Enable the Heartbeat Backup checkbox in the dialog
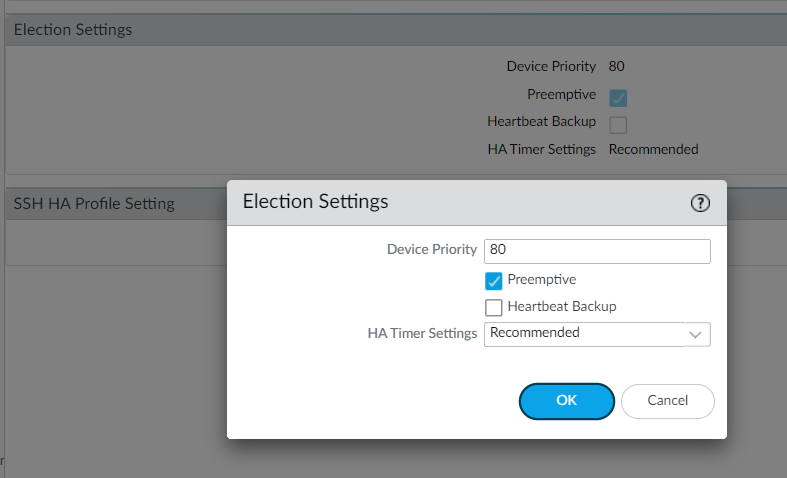The width and height of the screenshot is (787, 478). coord(493,308)
